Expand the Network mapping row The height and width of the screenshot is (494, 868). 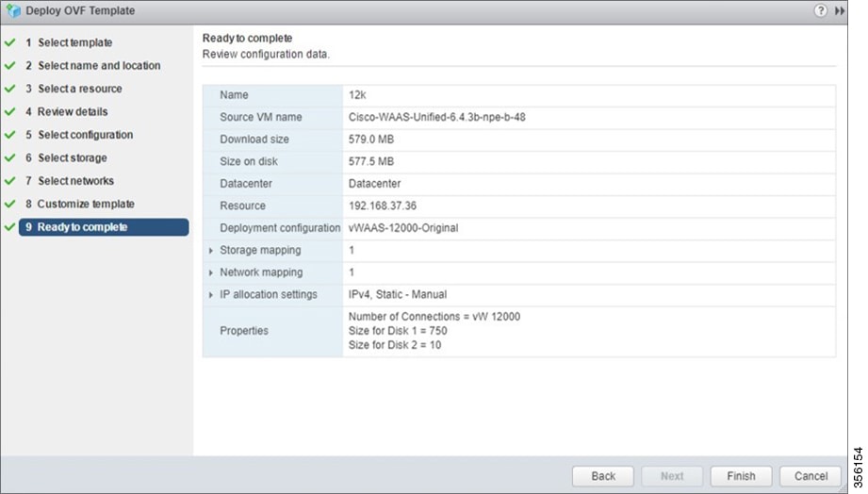click(x=211, y=272)
